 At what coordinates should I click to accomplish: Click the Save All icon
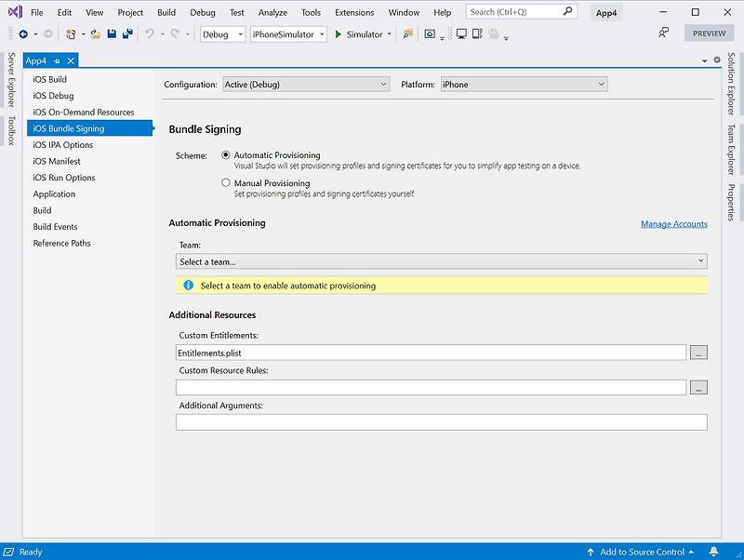click(x=126, y=33)
